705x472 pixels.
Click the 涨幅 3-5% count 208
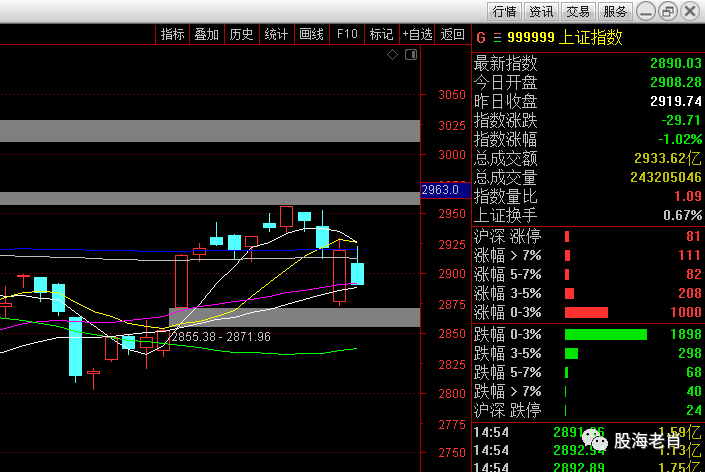coord(689,294)
